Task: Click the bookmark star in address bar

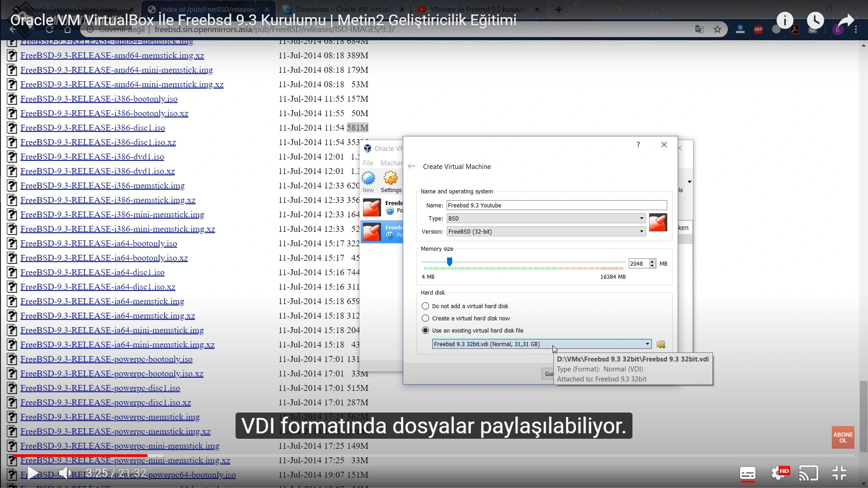Action: point(717,29)
